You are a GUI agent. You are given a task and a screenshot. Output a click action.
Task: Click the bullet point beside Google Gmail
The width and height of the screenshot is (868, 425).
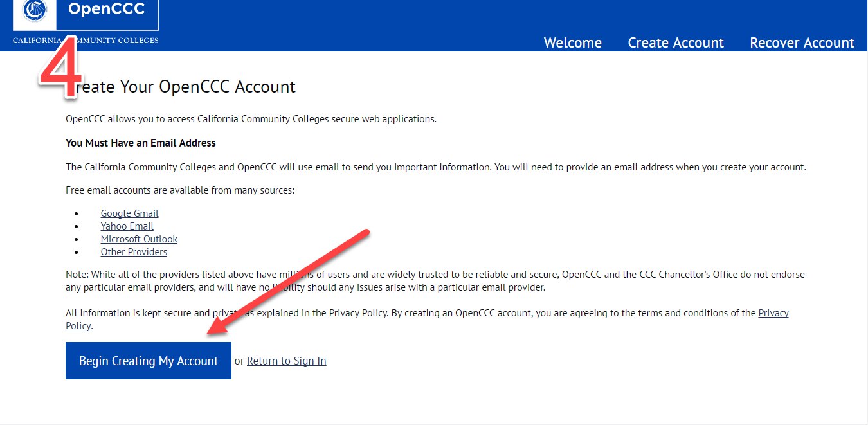(x=77, y=213)
